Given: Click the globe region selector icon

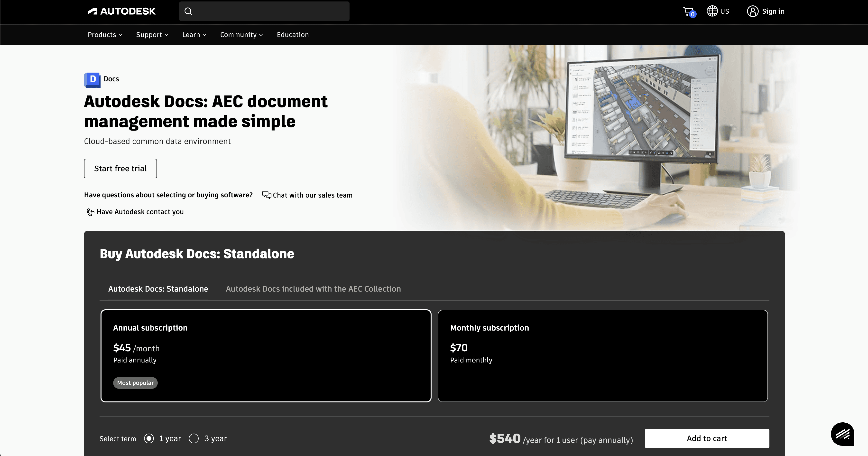Looking at the screenshot, I should (x=712, y=11).
